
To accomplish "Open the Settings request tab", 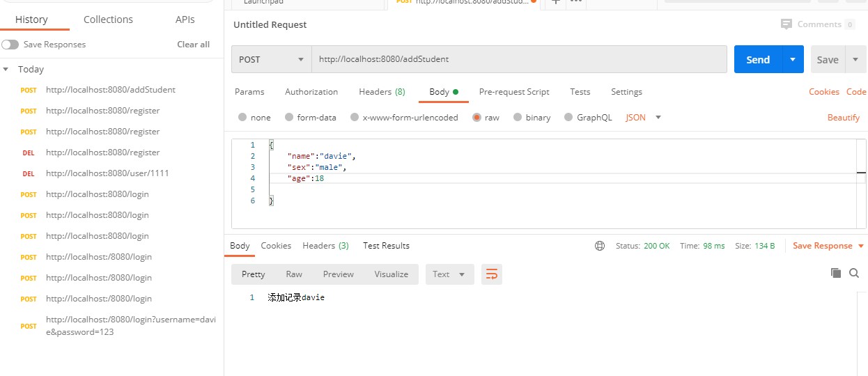I will (626, 92).
